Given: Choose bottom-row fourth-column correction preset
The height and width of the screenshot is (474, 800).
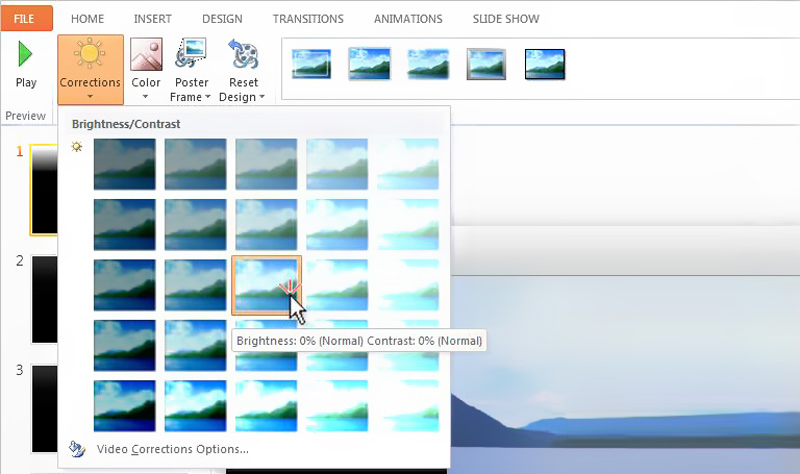Looking at the screenshot, I should click(337, 406).
